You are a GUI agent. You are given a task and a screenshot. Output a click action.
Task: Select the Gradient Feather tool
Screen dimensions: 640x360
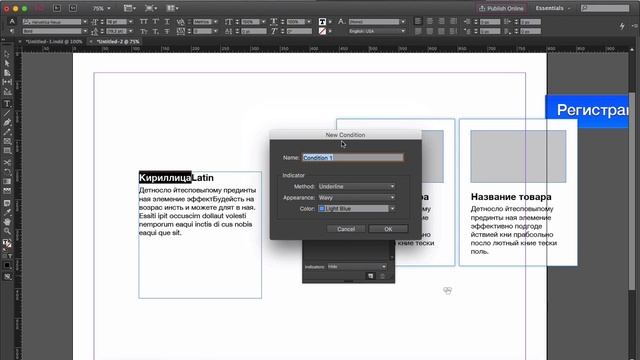pos(7,191)
